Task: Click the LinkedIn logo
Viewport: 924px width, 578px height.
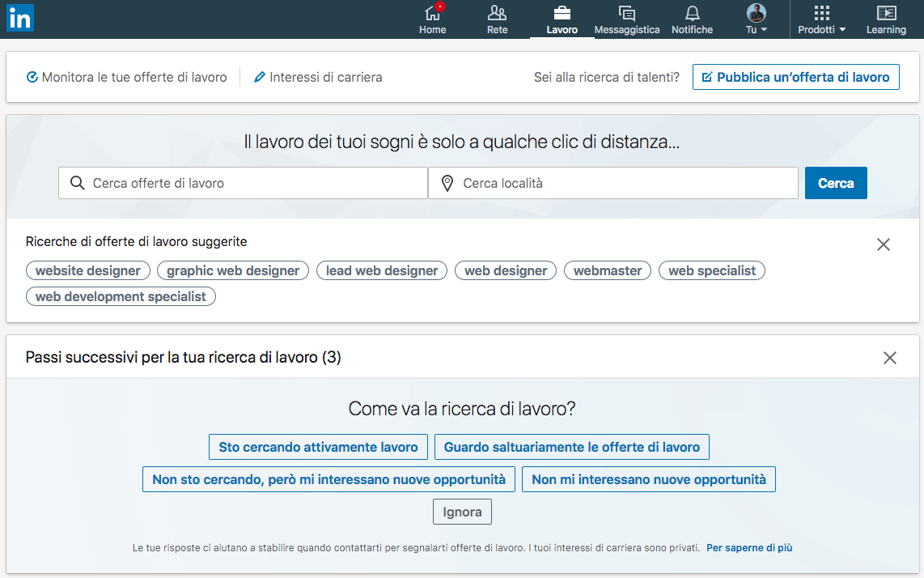Action: 20,19
